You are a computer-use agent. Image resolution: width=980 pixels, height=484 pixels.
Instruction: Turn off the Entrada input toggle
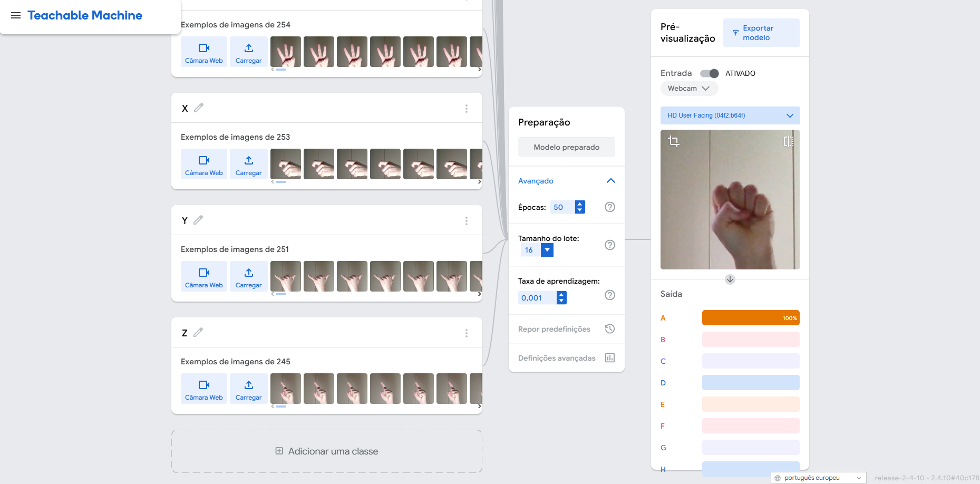[x=709, y=73]
